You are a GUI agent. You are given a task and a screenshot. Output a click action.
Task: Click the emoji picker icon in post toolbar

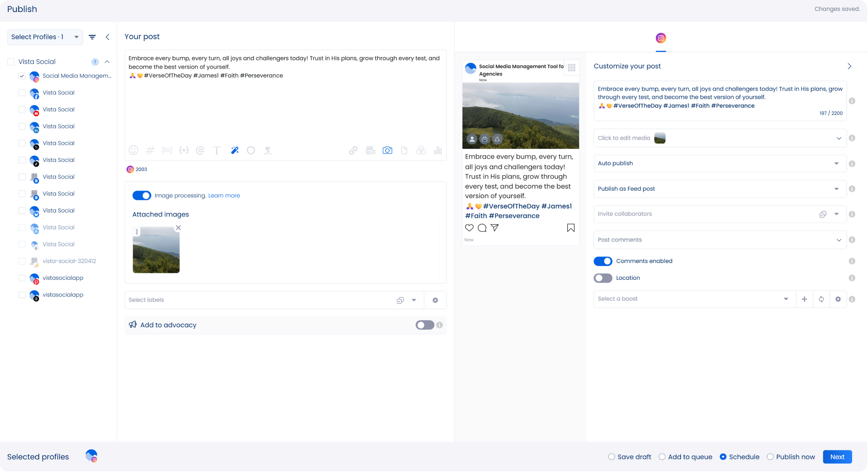133,151
